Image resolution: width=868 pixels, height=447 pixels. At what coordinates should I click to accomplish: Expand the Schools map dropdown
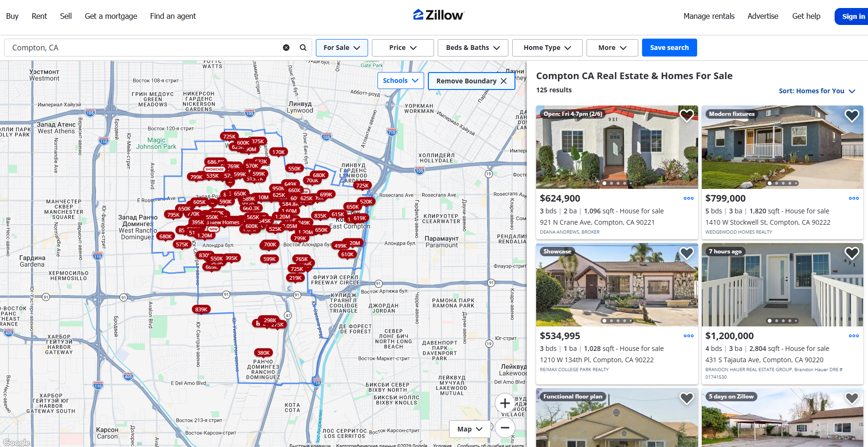[401, 81]
